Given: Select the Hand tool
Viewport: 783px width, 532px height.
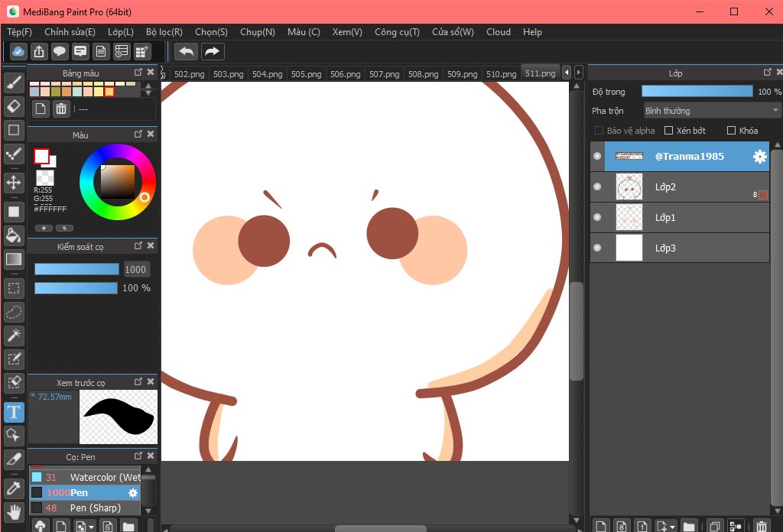Looking at the screenshot, I should pyautogui.click(x=14, y=512).
